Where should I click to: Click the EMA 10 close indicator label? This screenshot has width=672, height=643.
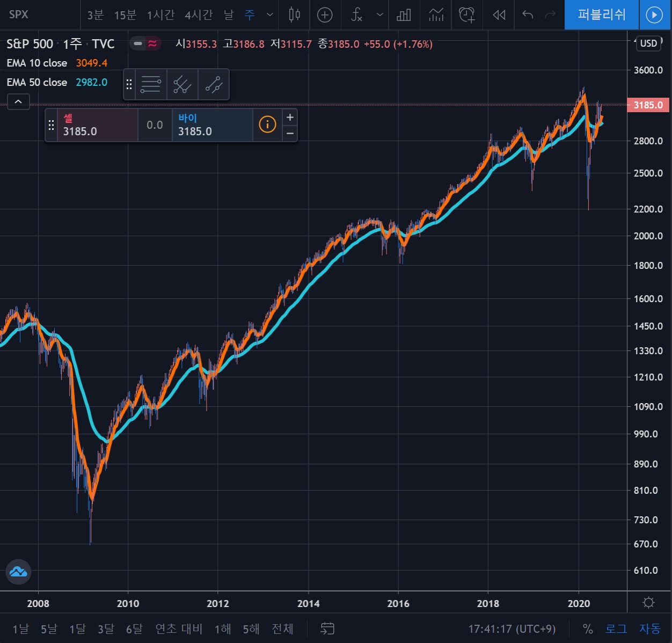coord(37,63)
